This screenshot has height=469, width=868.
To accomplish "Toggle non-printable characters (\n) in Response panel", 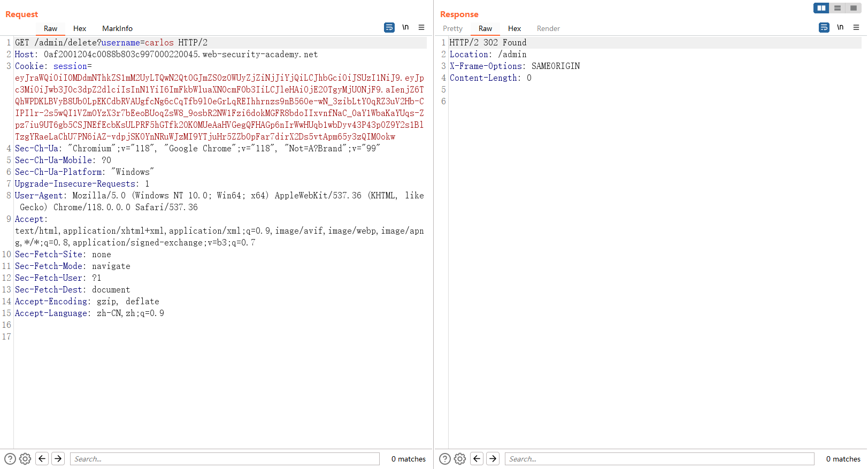I will (840, 27).
